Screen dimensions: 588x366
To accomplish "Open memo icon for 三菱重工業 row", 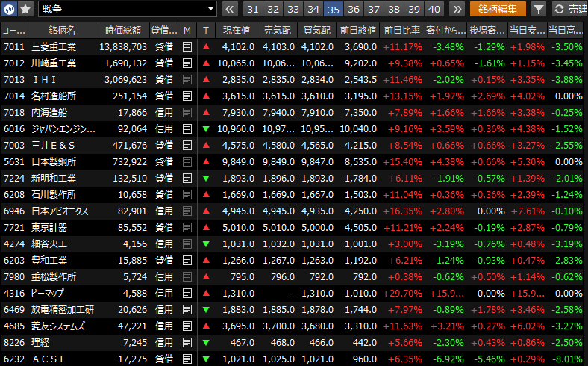I will click(187, 46).
